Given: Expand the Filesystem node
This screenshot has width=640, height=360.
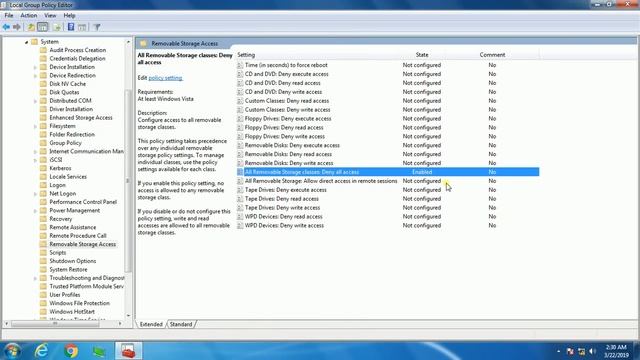Looking at the screenshot, I should pos(36,127).
